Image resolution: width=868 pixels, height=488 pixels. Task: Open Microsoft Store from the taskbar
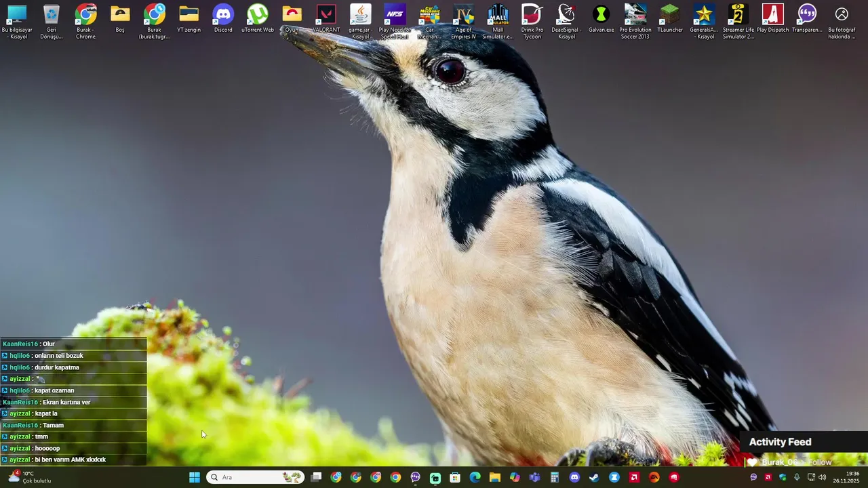point(455,477)
